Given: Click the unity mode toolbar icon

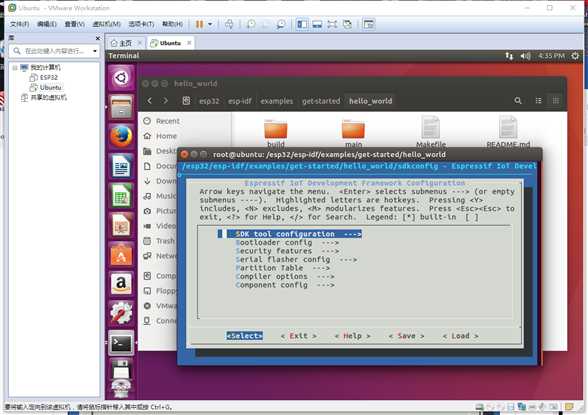Looking at the screenshot, I should (x=348, y=24).
